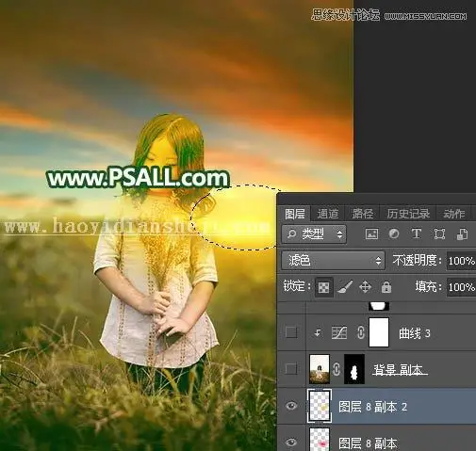
Task: Filter layers by pixel layer icon
Action: pyautogui.click(x=371, y=234)
